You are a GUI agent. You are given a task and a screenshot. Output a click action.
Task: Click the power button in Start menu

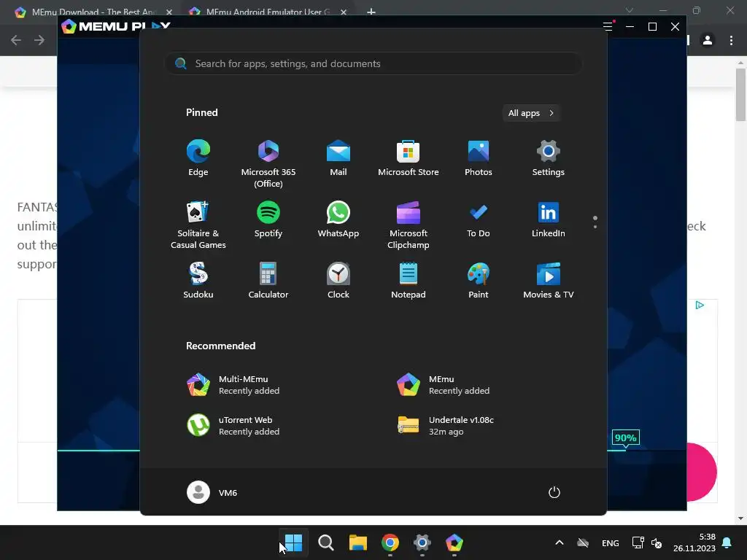pos(554,492)
